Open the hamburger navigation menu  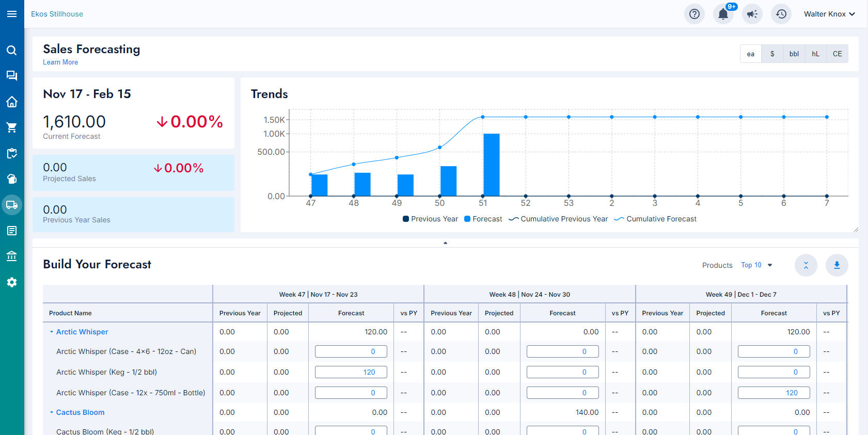12,14
